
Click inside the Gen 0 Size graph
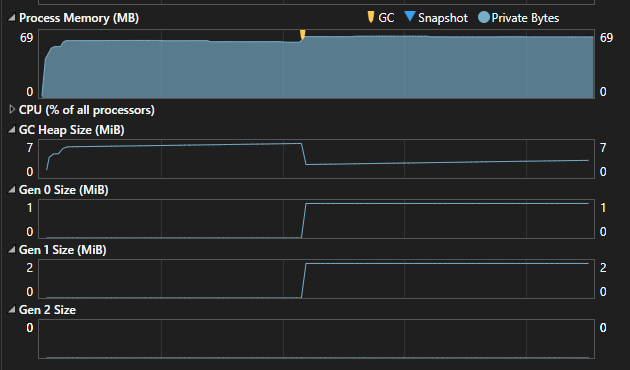click(316, 219)
